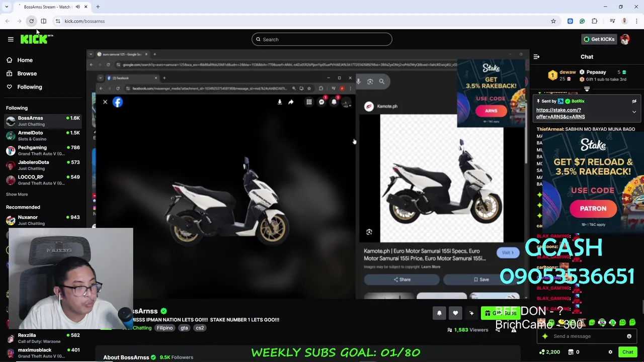Mute the BossArnss Stream tab audio icon

tap(77, 7)
